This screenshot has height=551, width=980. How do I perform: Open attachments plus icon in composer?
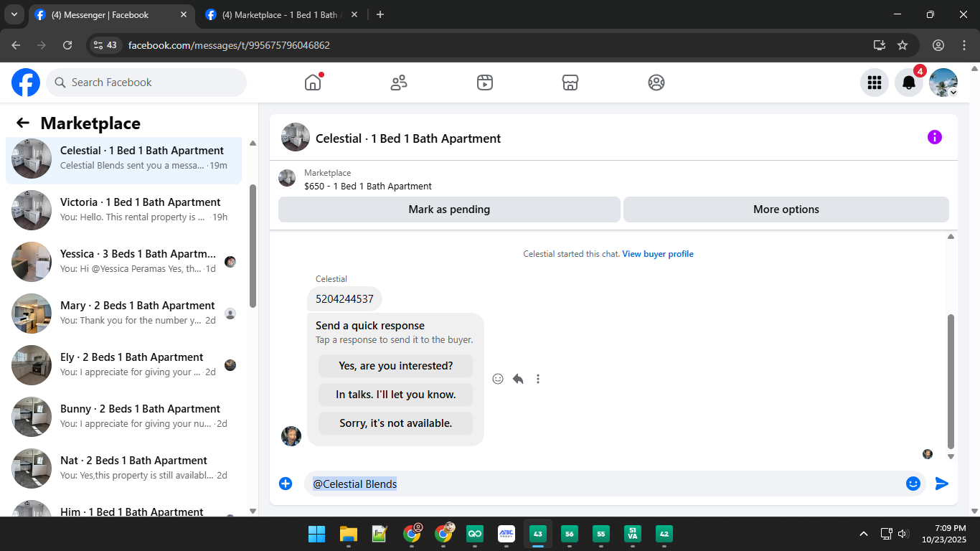click(x=286, y=484)
